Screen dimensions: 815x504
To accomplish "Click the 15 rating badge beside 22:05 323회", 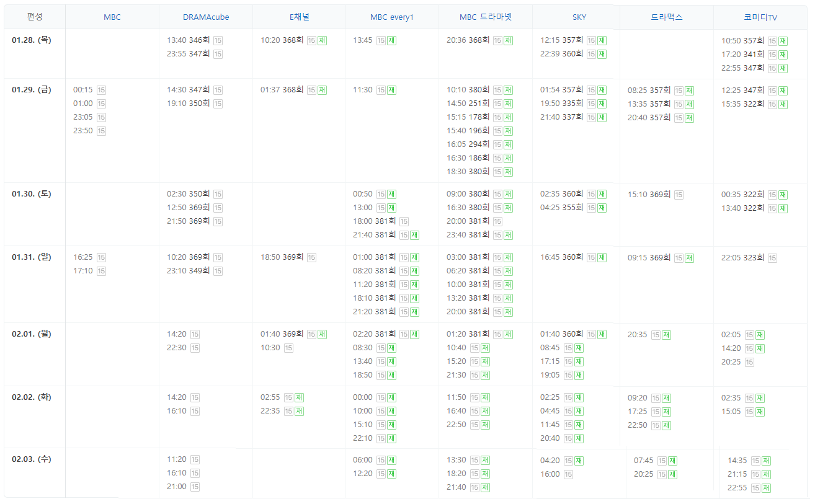I will (x=772, y=258).
